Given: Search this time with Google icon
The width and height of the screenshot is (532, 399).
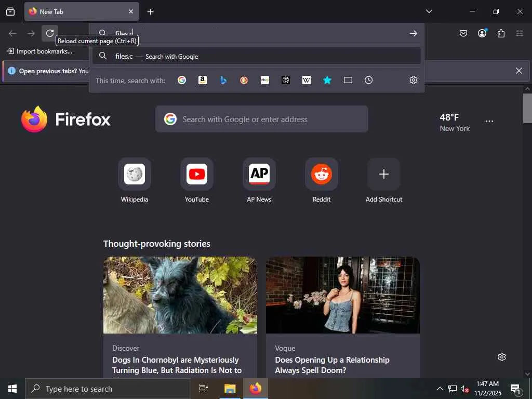Looking at the screenshot, I should [182, 80].
